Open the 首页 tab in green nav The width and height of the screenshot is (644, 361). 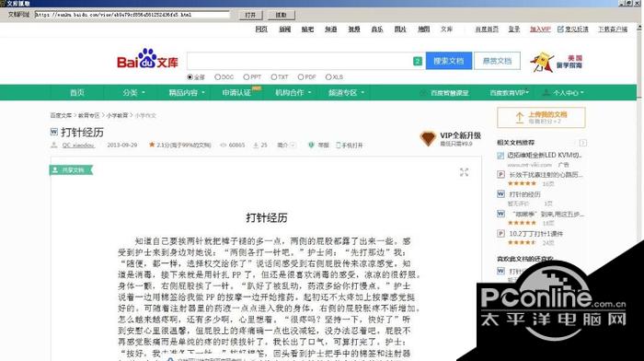[76, 92]
